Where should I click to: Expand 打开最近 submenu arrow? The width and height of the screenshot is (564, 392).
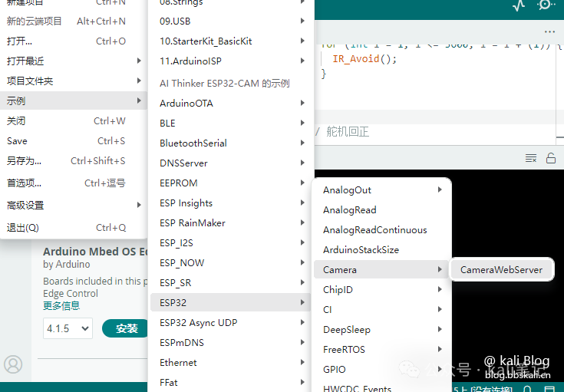coord(139,61)
